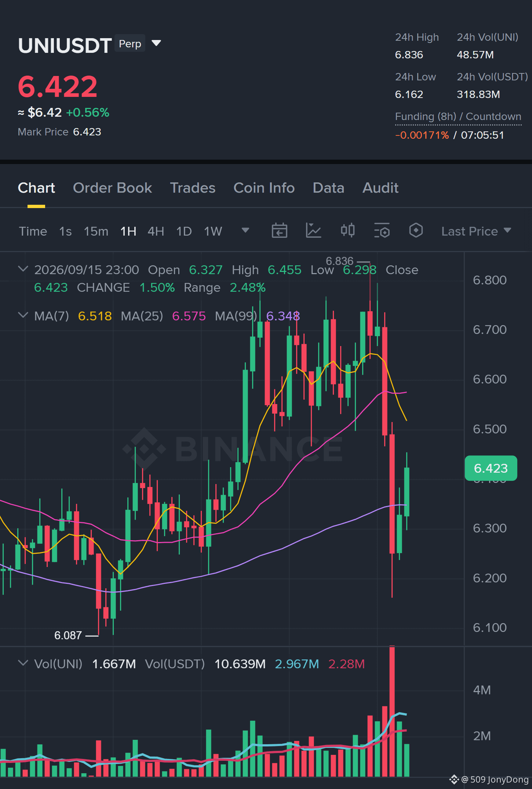Switch to the Order Book tab
Image resolution: width=532 pixels, height=789 pixels.
point(112,188)
